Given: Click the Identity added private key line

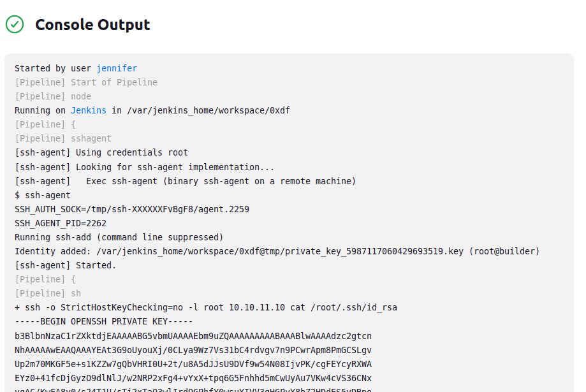Looking at the screenshot, I should pyautogui.click(x=277, y=251).
